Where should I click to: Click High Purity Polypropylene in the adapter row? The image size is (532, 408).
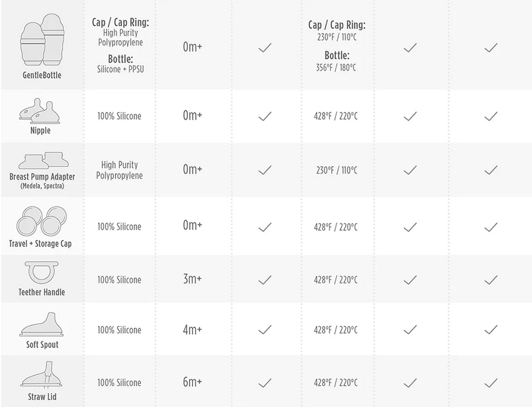click(119, 170)
